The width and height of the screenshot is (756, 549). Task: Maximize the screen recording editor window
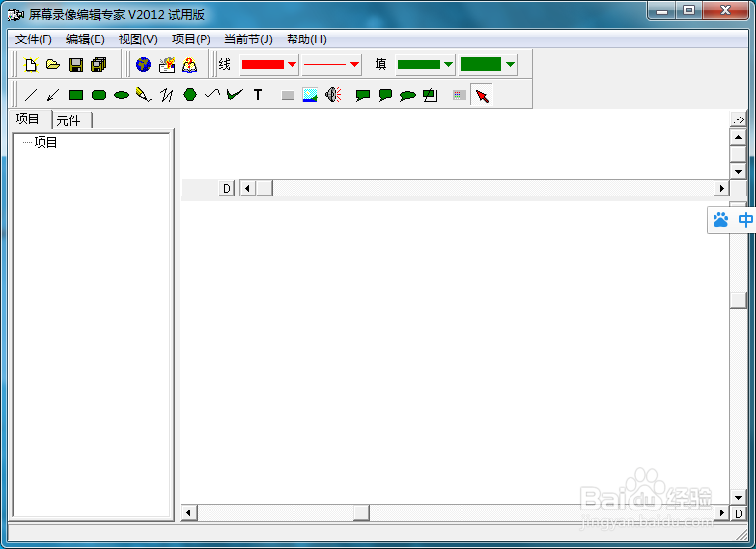pos(689,11)
